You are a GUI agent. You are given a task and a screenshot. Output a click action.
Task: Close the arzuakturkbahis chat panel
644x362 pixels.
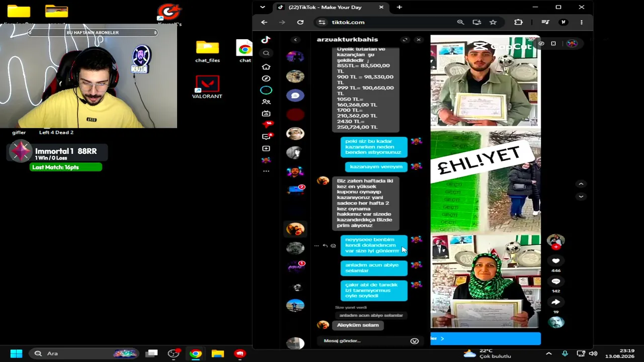tap(418, 40)
